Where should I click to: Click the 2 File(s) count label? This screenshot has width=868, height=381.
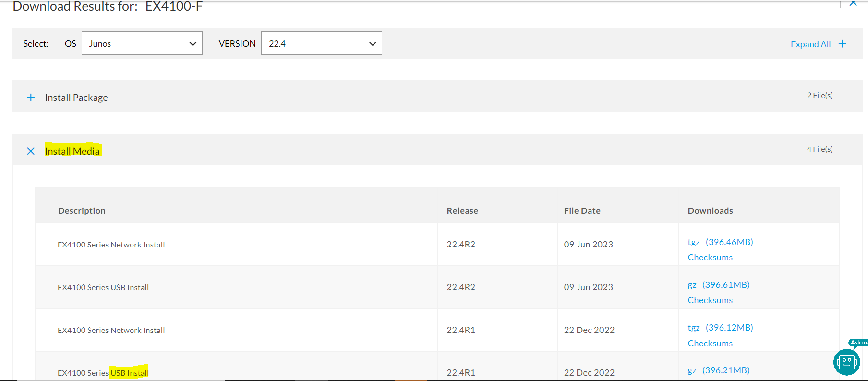coord(820,95)
